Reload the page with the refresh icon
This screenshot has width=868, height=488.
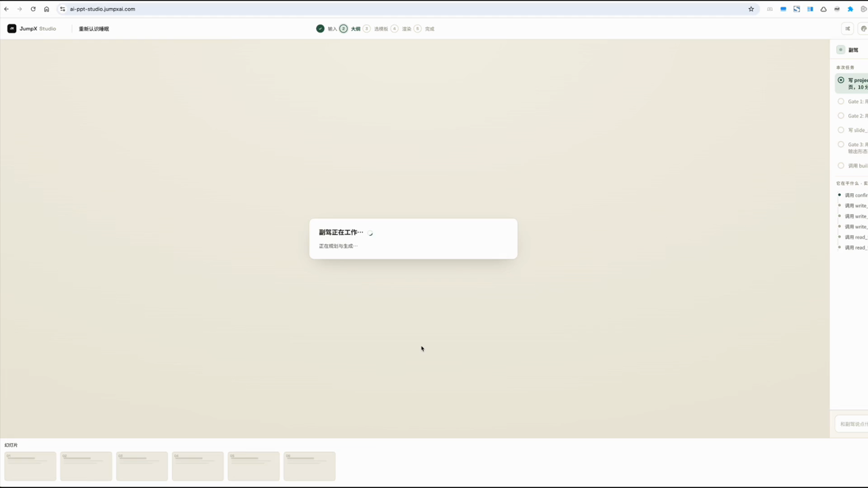coord(33,9)
